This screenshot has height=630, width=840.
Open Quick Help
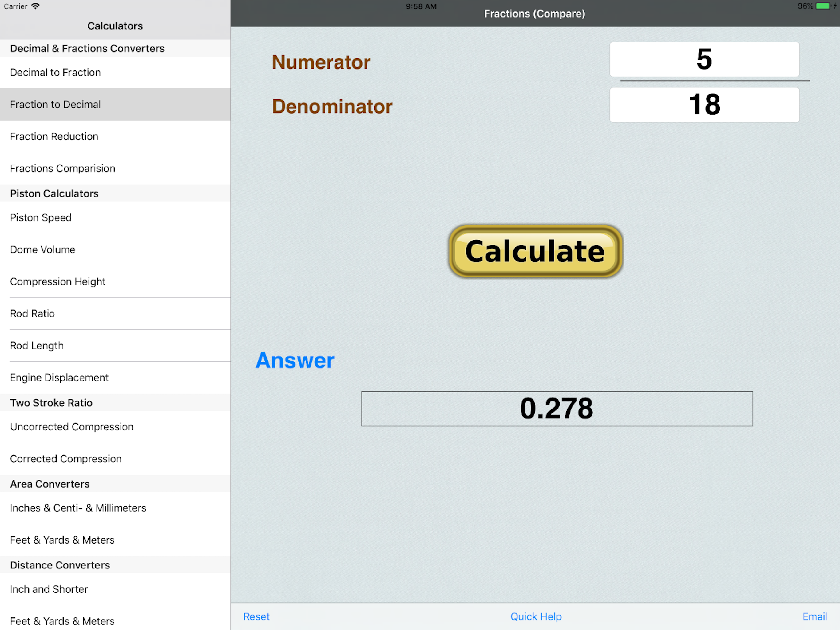535,616
